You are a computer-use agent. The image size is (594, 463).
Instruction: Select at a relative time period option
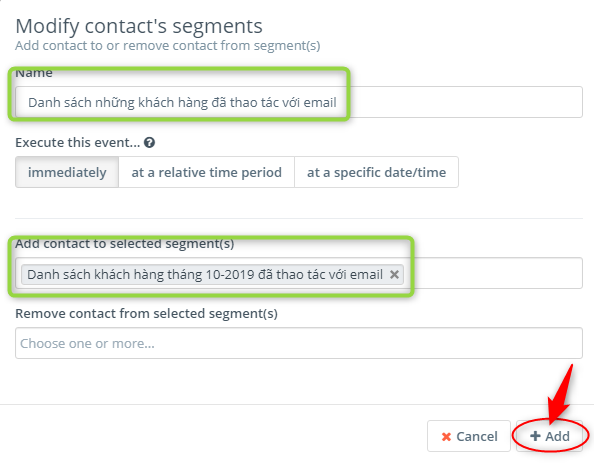click(206, 172)
